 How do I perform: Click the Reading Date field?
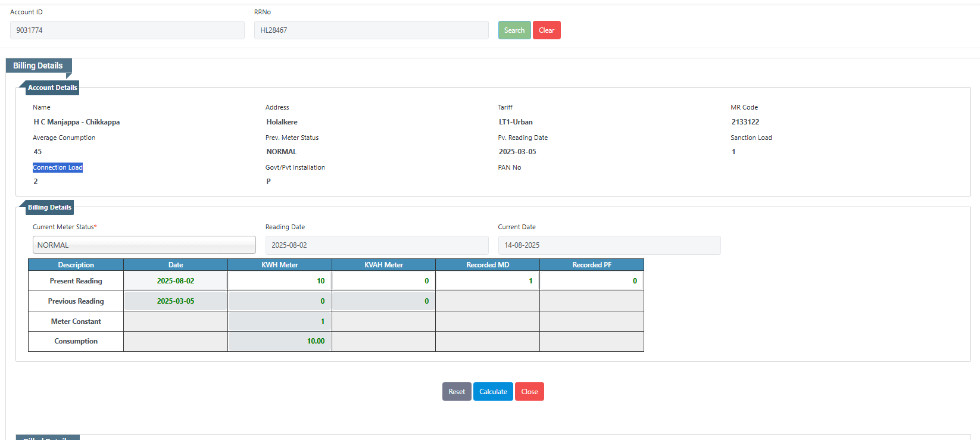376,245
